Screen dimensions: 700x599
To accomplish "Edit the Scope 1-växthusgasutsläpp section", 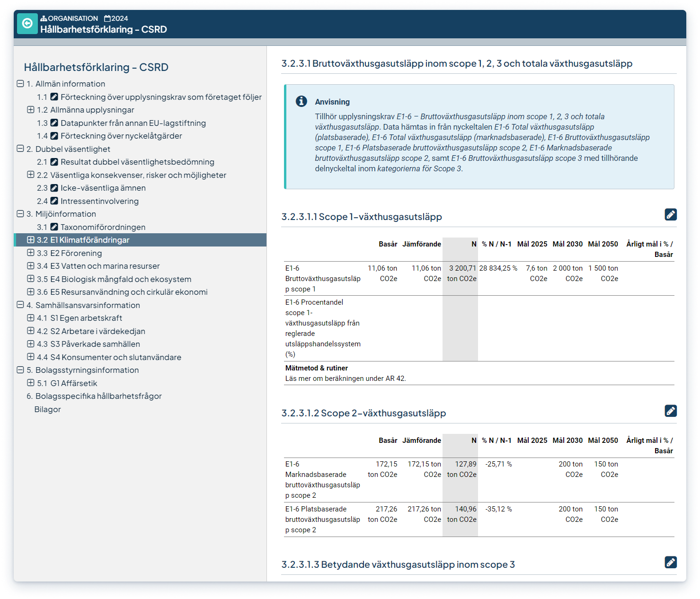I will point(671,214).
